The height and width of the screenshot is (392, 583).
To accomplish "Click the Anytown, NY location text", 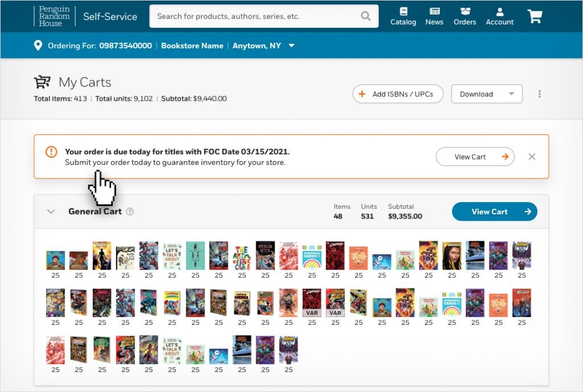I will point(257,46).
